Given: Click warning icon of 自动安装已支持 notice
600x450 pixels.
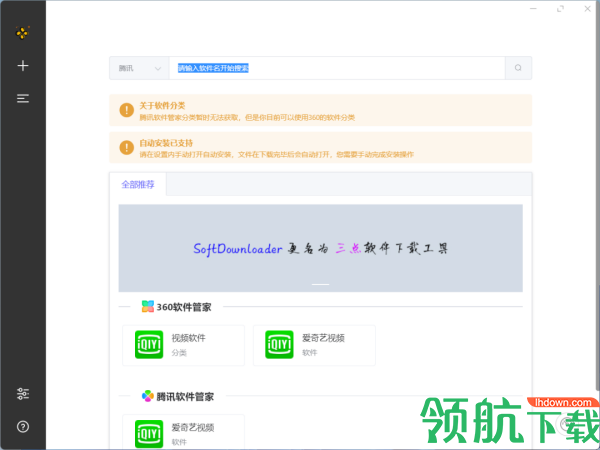Looking at the screenshot, I should click(x=127, y=147).
